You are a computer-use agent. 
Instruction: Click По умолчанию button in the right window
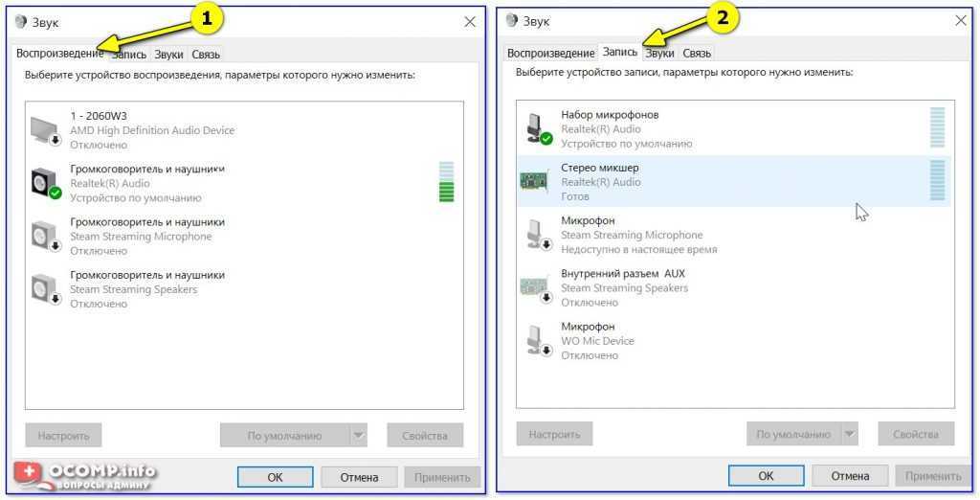click(x=793, y=434)
